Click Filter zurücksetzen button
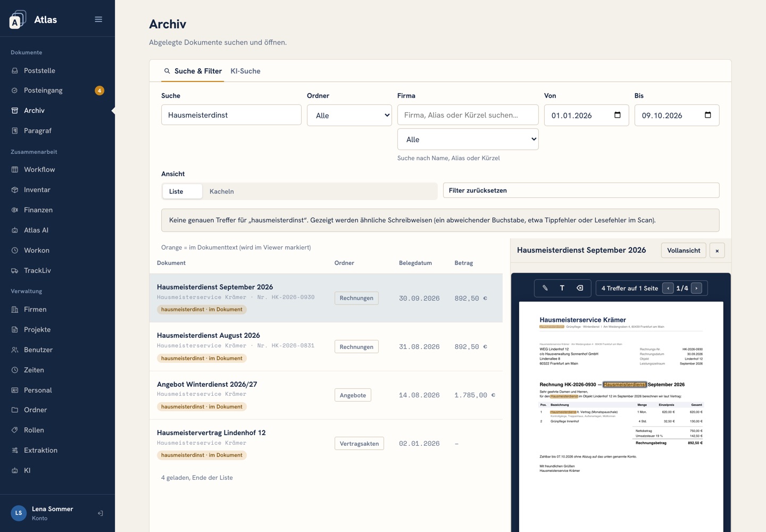This screenshot has width=766, height=532. (581, 190)
